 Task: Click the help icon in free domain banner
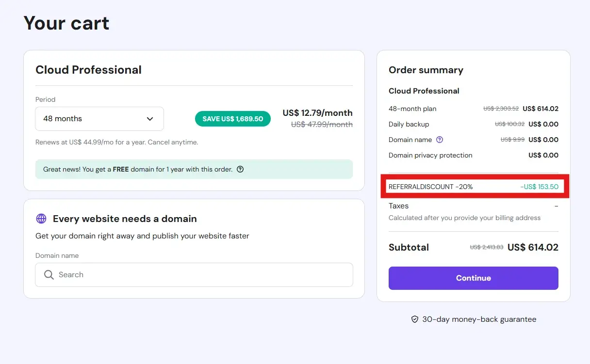click(240, 169)
